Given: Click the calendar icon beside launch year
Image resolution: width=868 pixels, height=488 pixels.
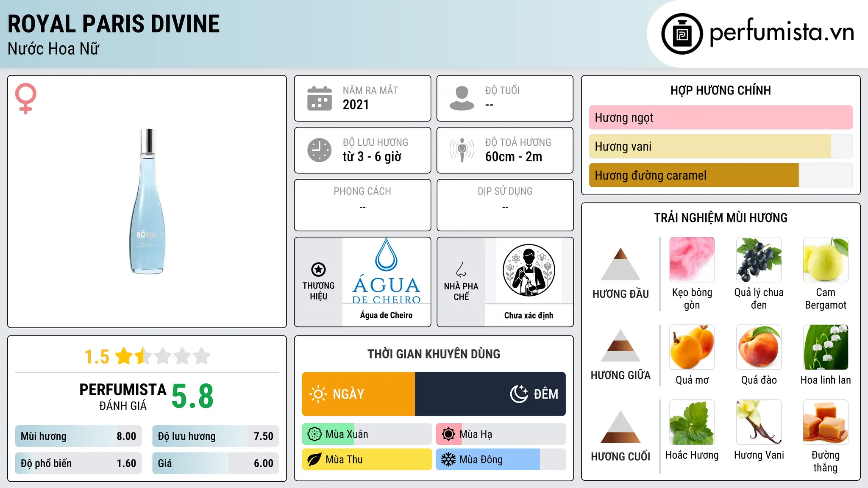Looking at the screenshot, I should point(319,98).
